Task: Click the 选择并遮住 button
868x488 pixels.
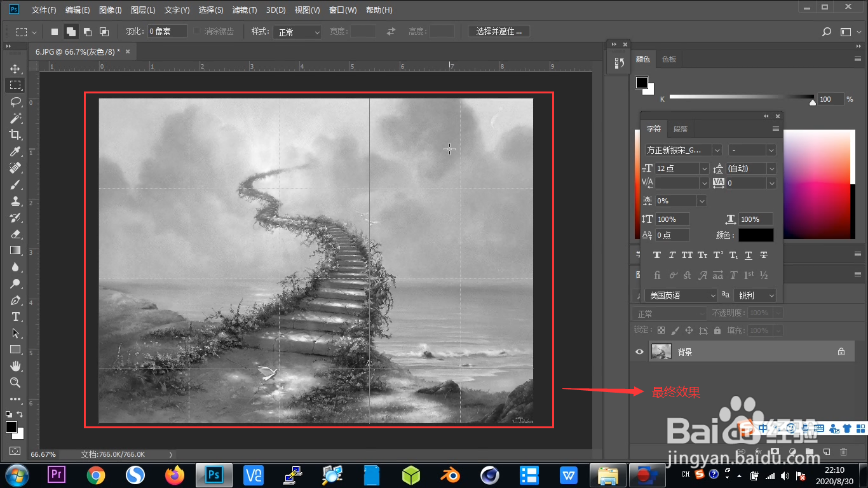Action: pyautogui.click(x=499, y=32)
